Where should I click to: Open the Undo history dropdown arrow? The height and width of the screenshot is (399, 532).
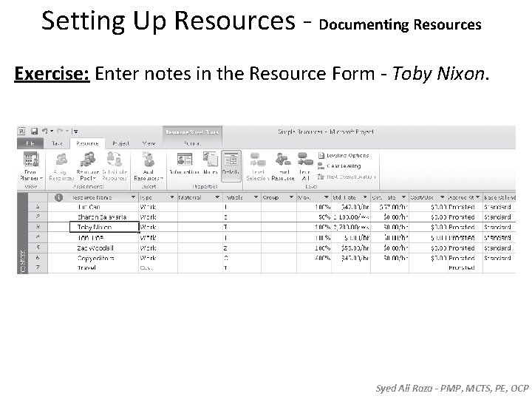coord(52,132)
